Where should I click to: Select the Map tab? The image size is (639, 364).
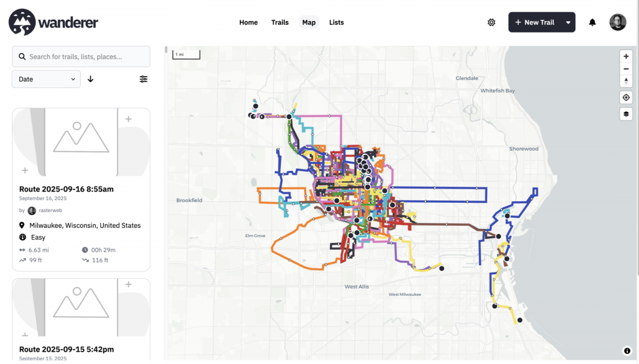(x=309, y=22)
